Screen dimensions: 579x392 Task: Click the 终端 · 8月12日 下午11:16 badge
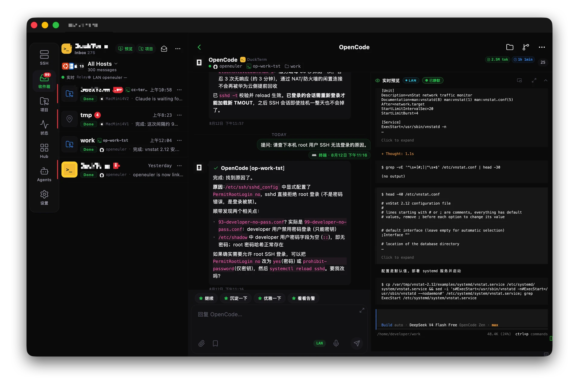[x=339, y=155]
